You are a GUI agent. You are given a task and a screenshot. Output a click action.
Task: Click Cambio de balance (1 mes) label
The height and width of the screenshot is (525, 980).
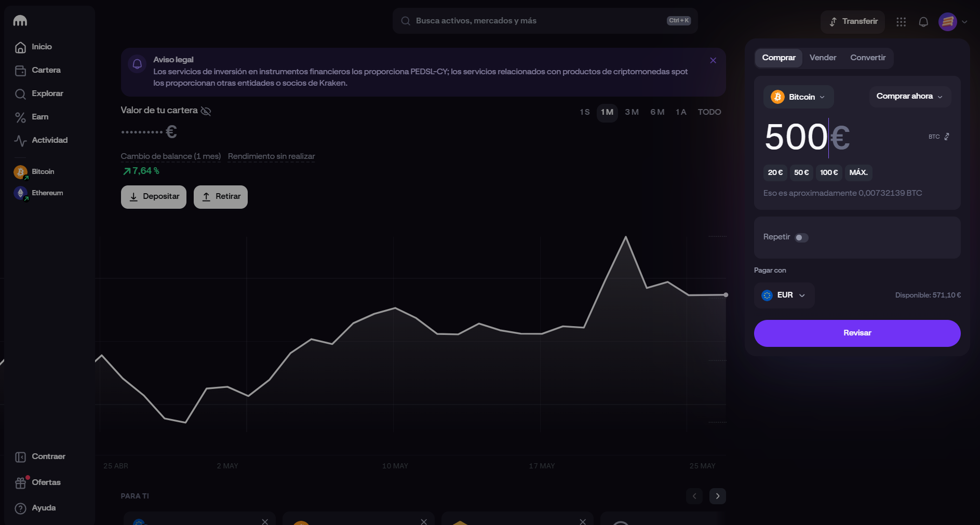tap(171, 156)
